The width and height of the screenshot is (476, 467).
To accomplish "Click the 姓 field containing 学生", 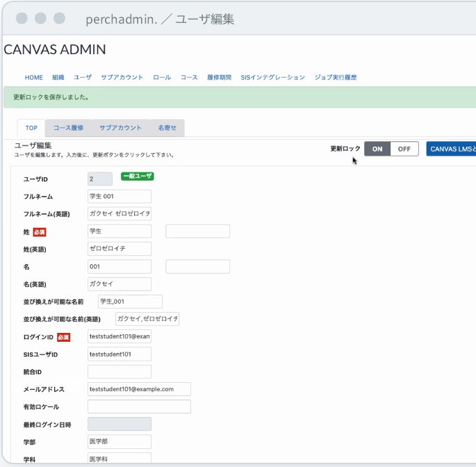I will (120, 231).
